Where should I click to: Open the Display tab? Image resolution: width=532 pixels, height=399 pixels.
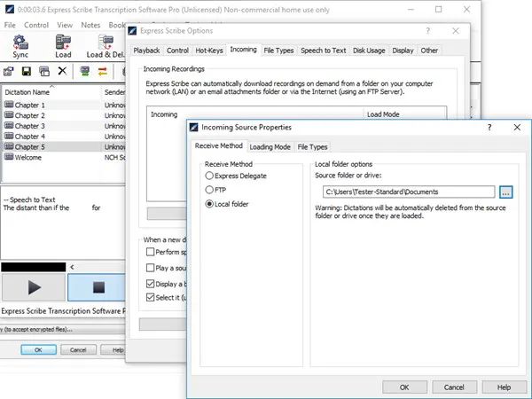coord(403,51)
